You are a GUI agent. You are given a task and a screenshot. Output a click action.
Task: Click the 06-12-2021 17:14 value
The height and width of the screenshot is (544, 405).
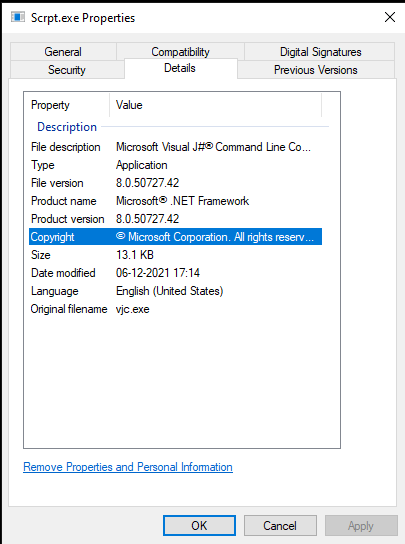(158, 273)
